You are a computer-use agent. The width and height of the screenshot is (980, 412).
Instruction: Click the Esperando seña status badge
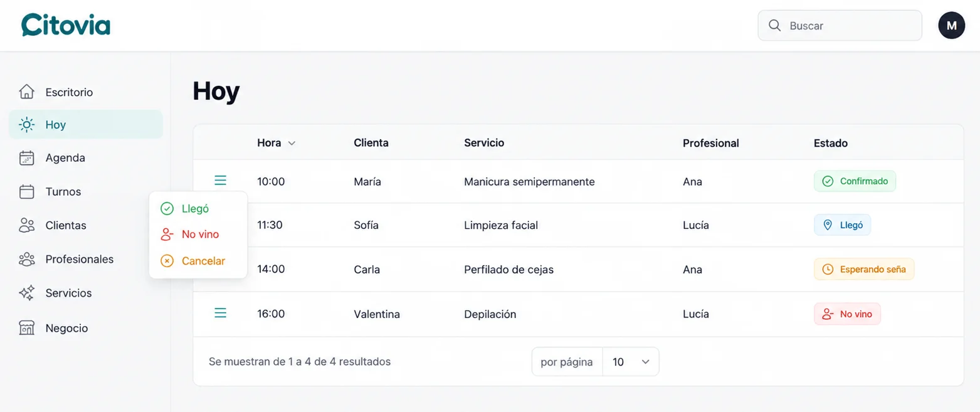tap(864, 269)
